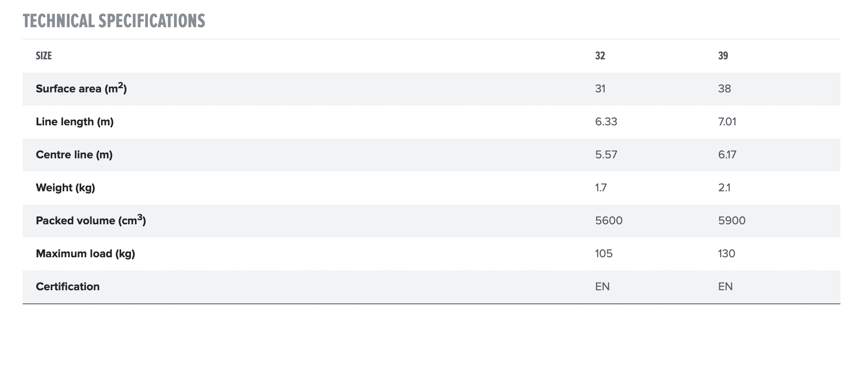
Task: Click weight value 1.7
Action: [601, 188]
